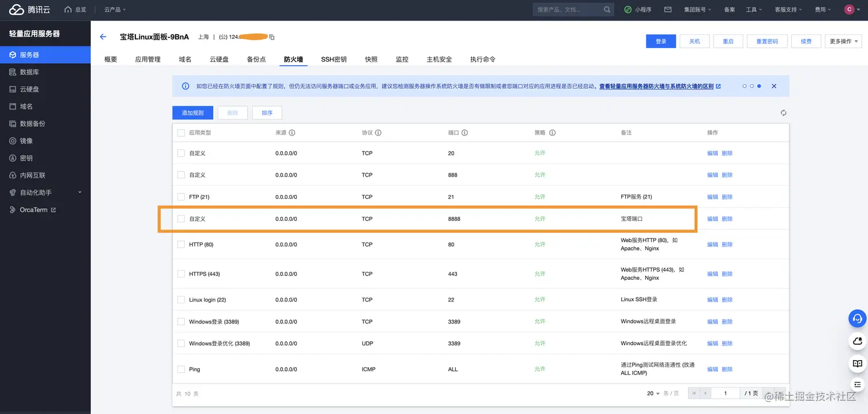Select 服务器 in the left sidebar

(x=45, y=55)
